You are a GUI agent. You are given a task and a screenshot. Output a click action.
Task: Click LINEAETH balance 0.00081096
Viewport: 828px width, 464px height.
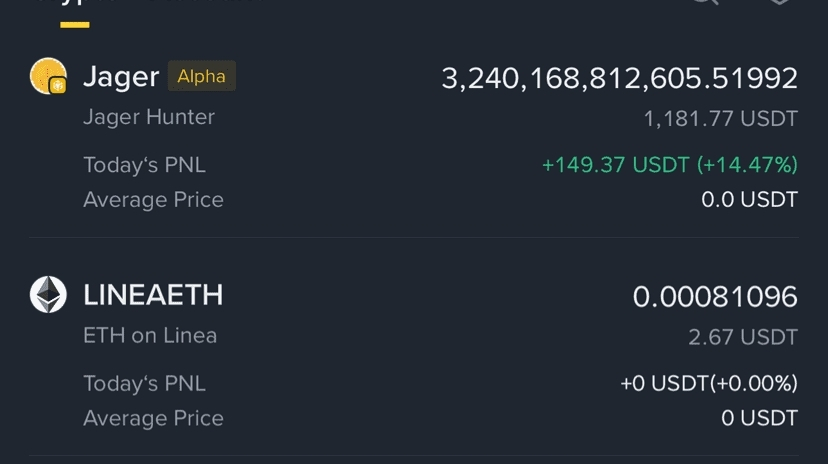point(715,296)
